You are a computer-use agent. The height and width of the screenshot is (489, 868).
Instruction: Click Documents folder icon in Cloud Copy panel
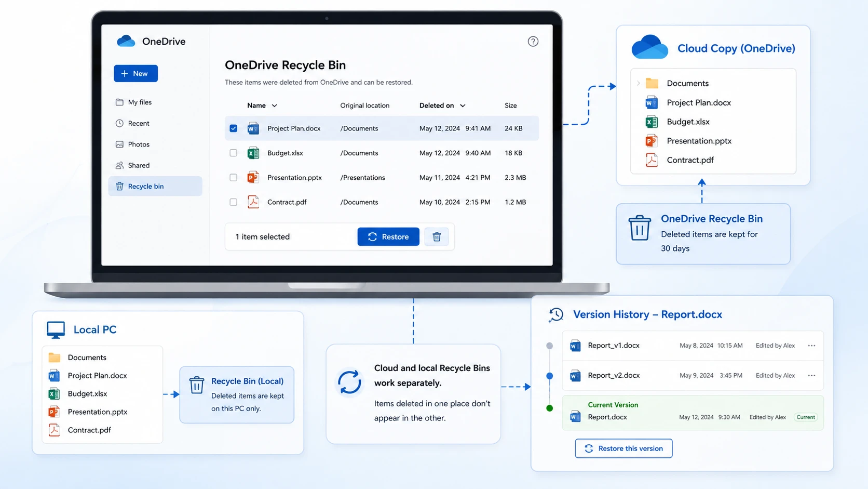coord(652,83)
